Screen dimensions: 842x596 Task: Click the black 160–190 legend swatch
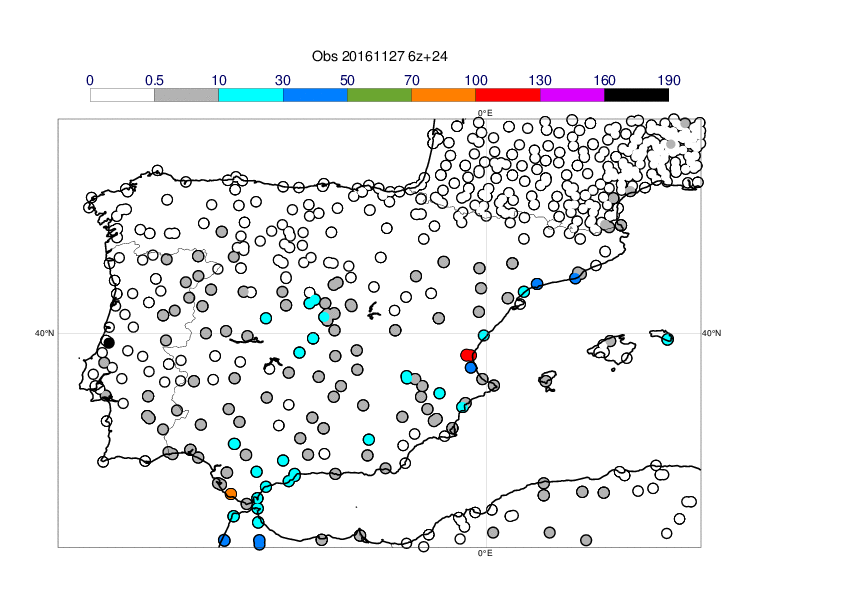coord(637,95)
